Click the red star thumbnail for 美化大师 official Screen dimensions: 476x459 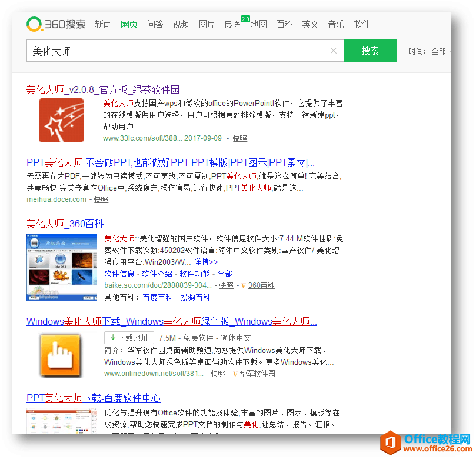point(61,120)
